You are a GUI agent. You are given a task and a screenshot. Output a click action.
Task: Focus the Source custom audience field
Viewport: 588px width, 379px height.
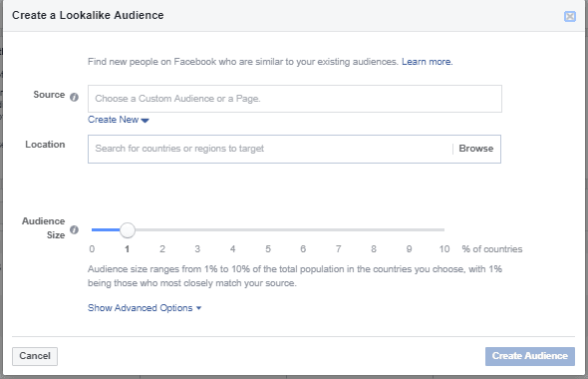295,99
